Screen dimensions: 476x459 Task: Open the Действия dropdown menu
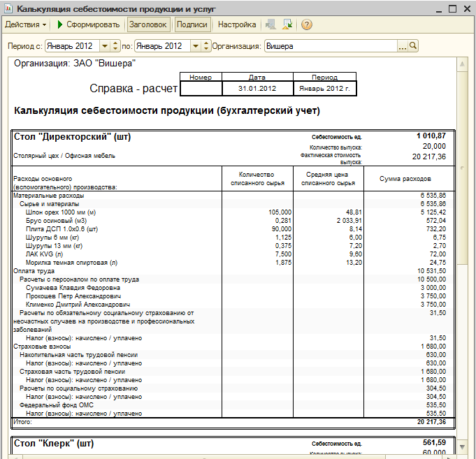pyautogui.click(x=26, y=24)
